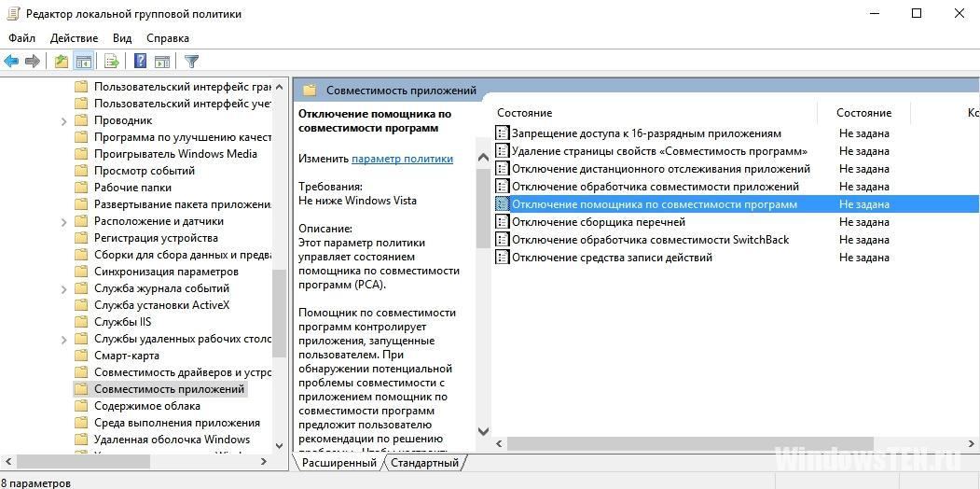
Task: Select the Синхронизация параметров folder
Action: point(166,272)
